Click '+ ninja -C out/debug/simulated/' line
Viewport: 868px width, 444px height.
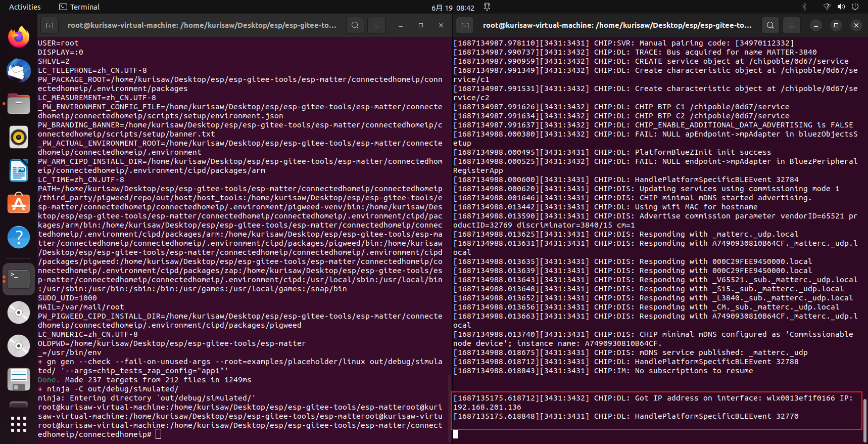pyautogui.click(x=108, y=389)
